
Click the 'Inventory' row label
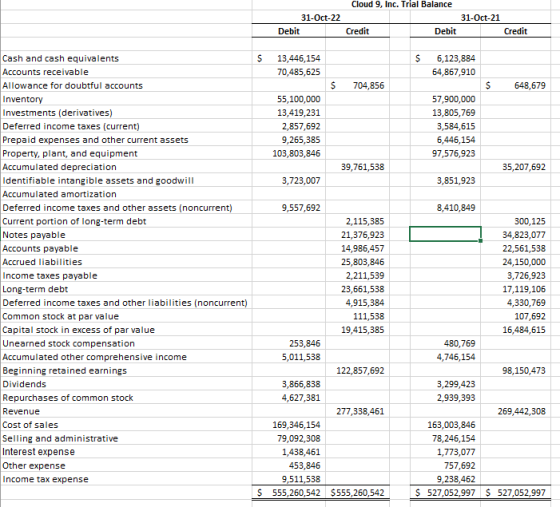[x=22, y=99]
